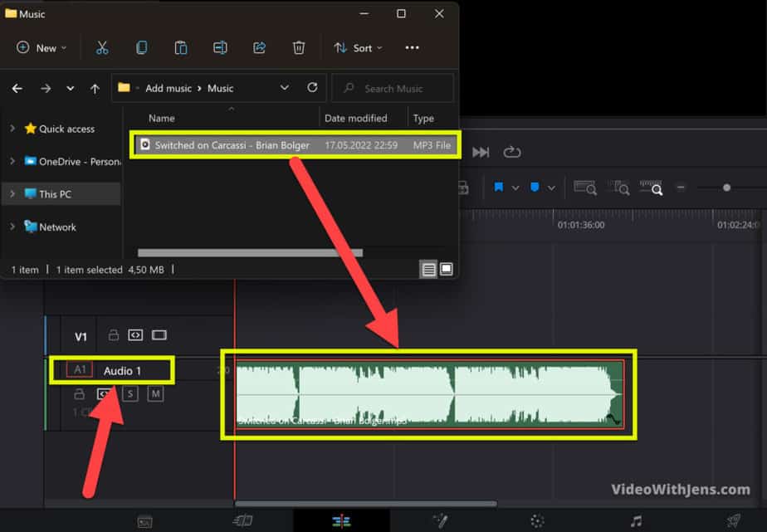
Task: Select the Switched on Carcassi MP3 file
Action: point(232,145)
